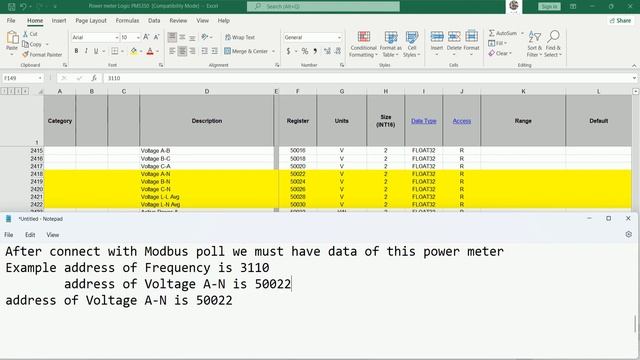Click Decrease Decimal icon
Screen dimensions: 640x360
[338, 51]
